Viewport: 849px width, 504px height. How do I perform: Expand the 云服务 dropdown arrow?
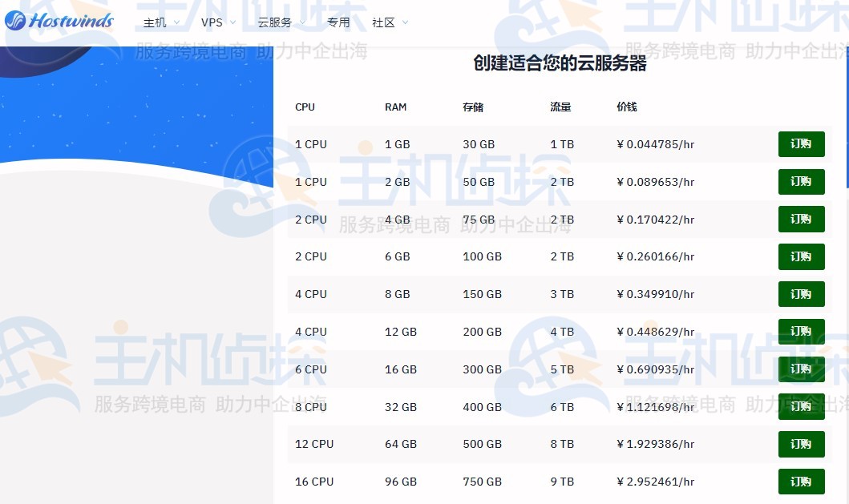click(x=301, y=23)
